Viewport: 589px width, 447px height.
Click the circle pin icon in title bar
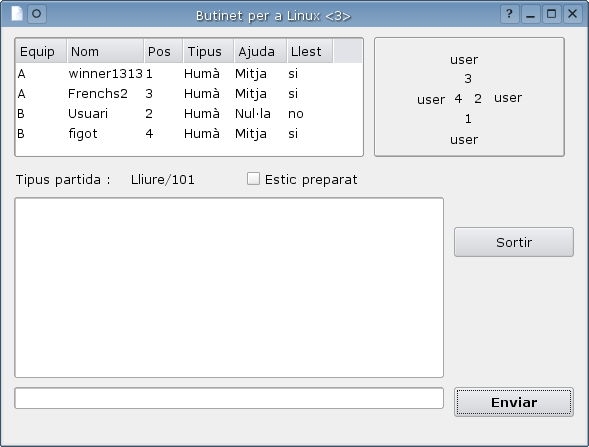pos(37,14)
